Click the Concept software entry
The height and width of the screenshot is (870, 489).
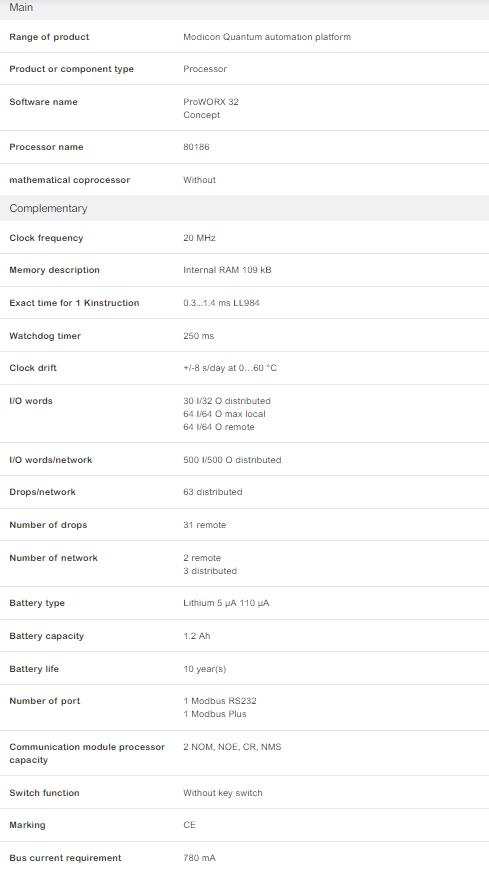[201, 115]
